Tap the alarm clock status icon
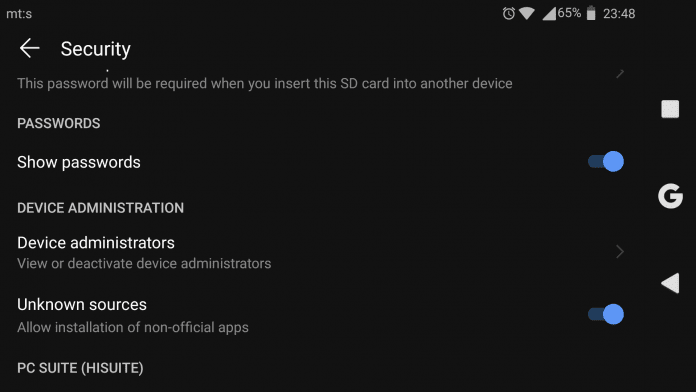 pos(509,13)
